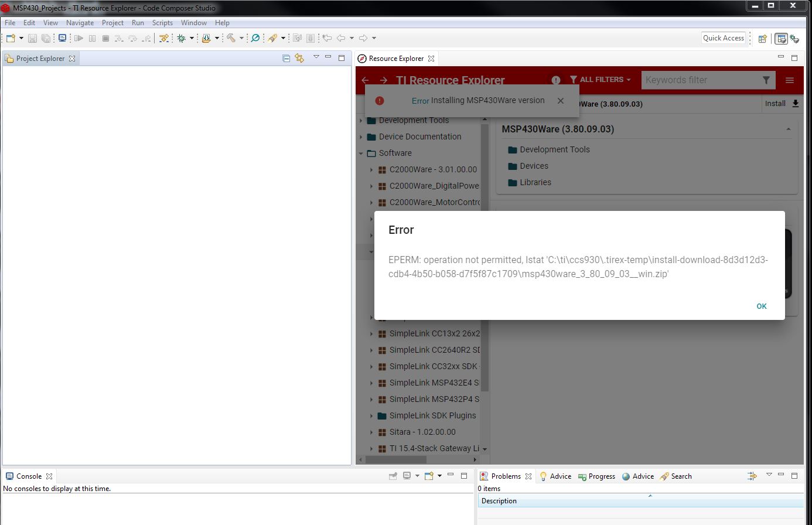Image resolution: width=812 pixels, height=525 pixels.
Task: Collapse the Software tree node
Action: [x=361, y=153]
